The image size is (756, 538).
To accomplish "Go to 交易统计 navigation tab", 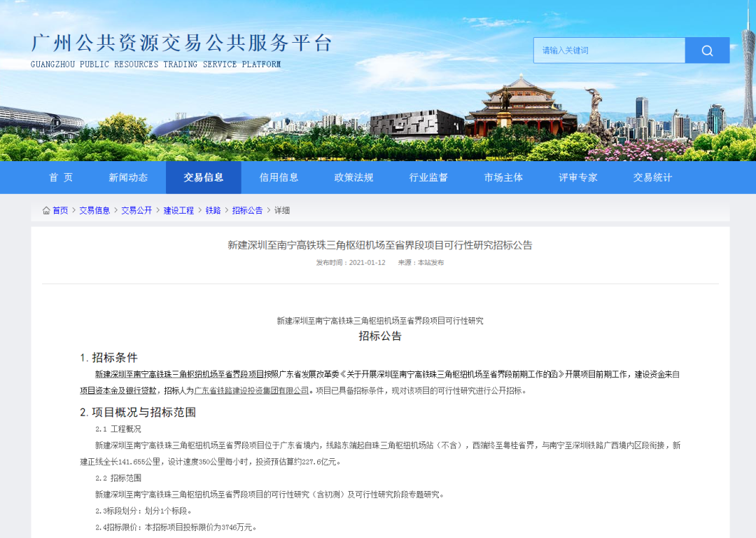I will 652,177.
